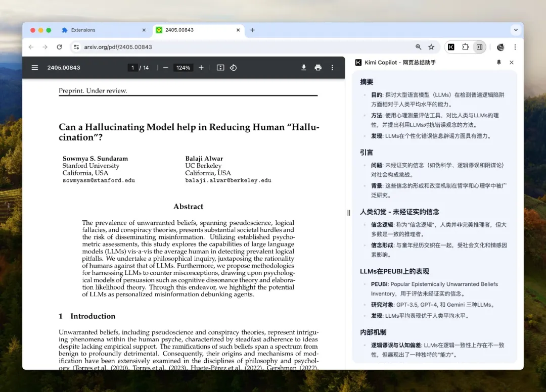The height and width of the screenshot is (392, 546).
Task: Open the PDF viewer three-dot menu
Action: click(x=332, y=67)
